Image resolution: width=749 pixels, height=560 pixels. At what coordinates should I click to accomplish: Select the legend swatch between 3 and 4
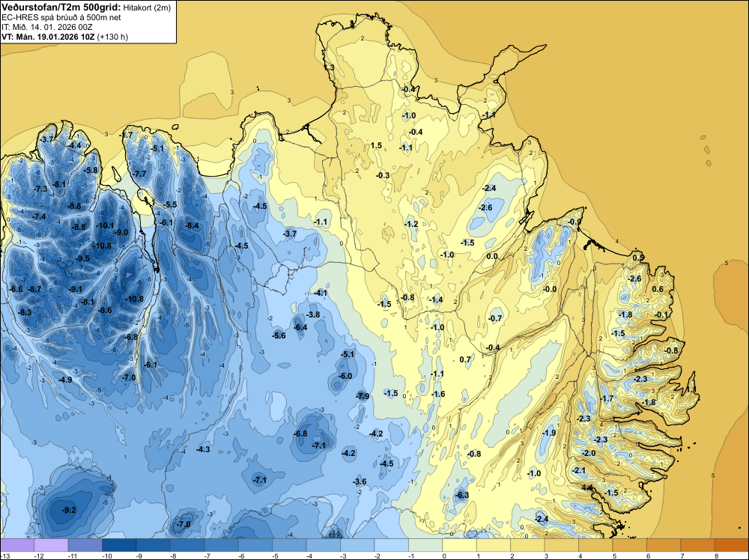click(562, 545)
